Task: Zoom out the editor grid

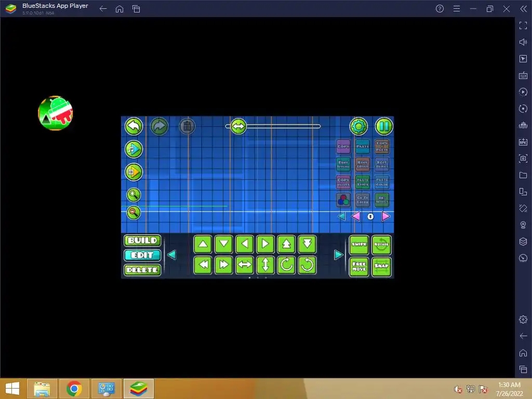Action: click(134, 212)
